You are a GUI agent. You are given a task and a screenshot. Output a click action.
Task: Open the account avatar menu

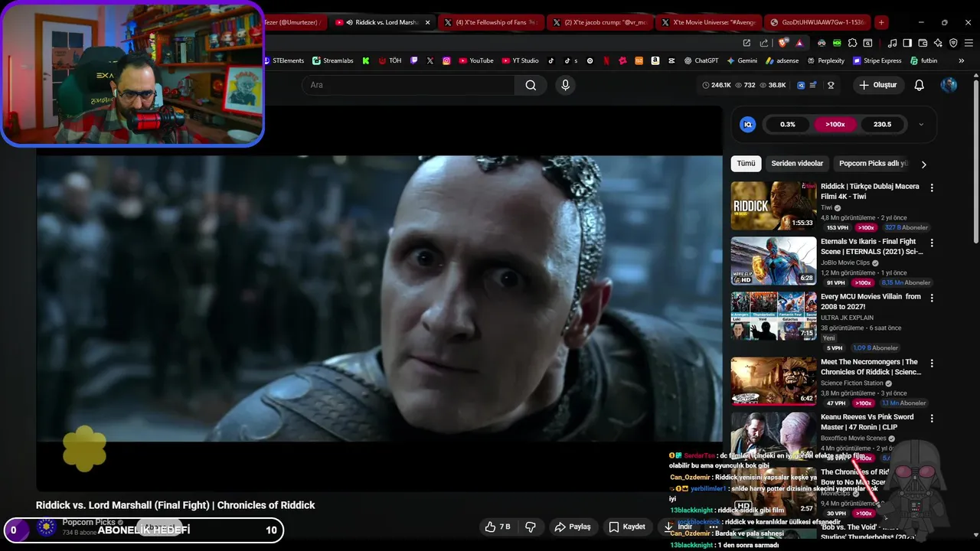click(x=949, y=85)
